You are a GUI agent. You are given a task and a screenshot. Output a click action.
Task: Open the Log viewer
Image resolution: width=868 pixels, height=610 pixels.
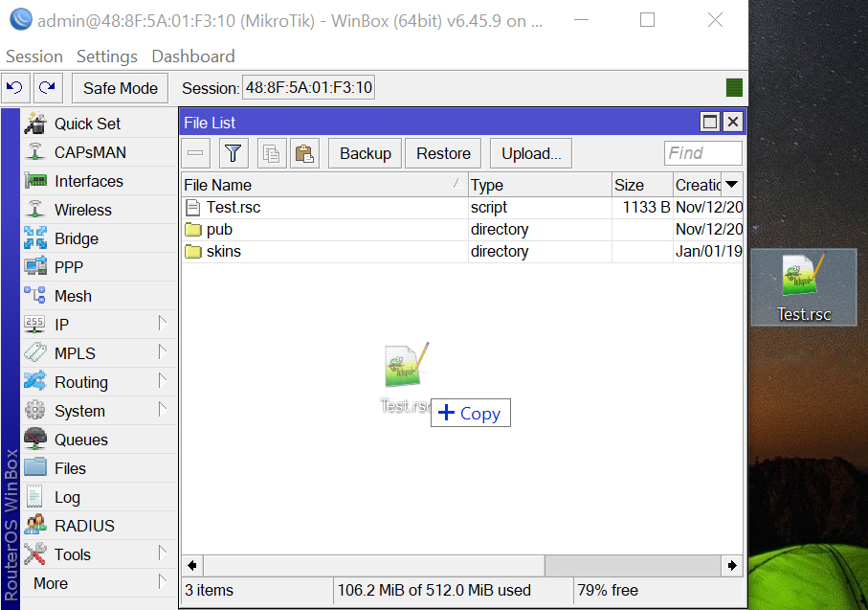point(100,498)
